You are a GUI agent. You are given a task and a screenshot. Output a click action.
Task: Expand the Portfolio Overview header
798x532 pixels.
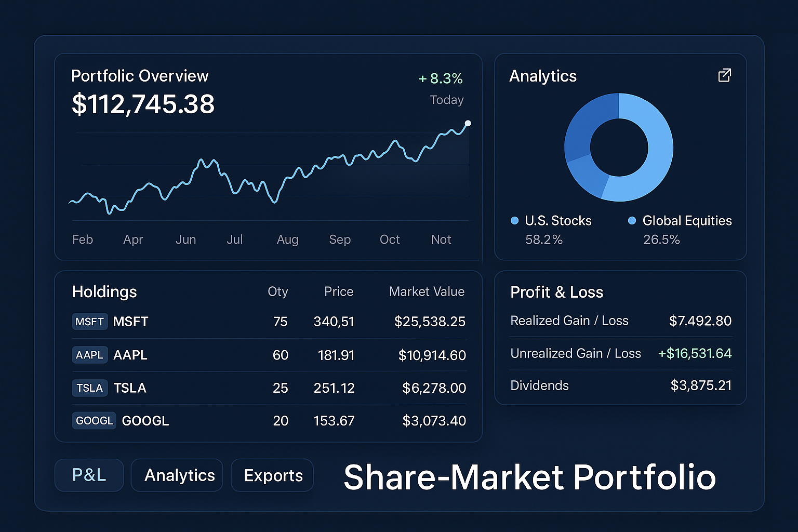pos(139,76)
